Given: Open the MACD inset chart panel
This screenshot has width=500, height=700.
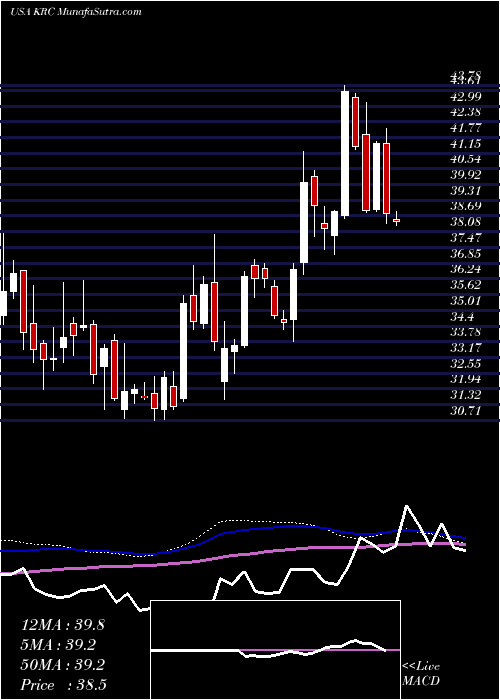Looking at the screenshot, I should (276, 650).
